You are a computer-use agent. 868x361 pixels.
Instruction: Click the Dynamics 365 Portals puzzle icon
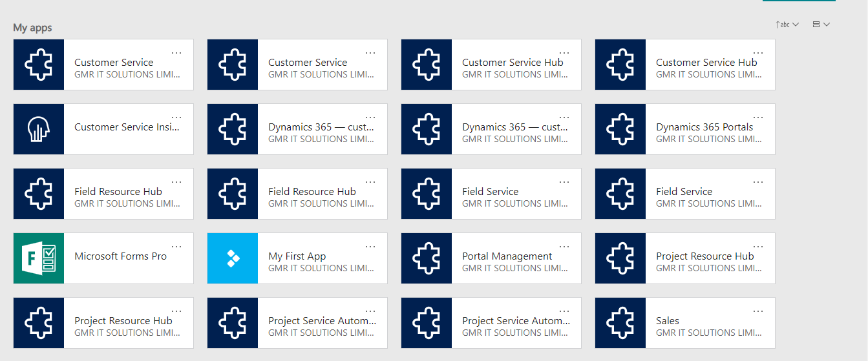point(620,129)
